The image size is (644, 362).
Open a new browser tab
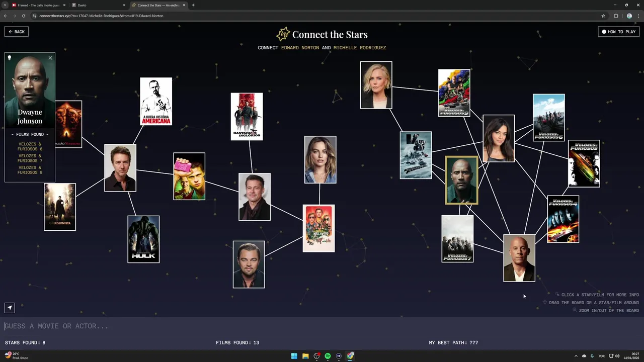click(x=193, y=5)
